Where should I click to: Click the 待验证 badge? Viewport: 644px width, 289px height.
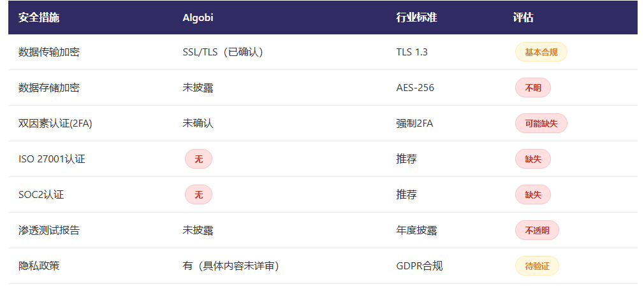(537, 266)
